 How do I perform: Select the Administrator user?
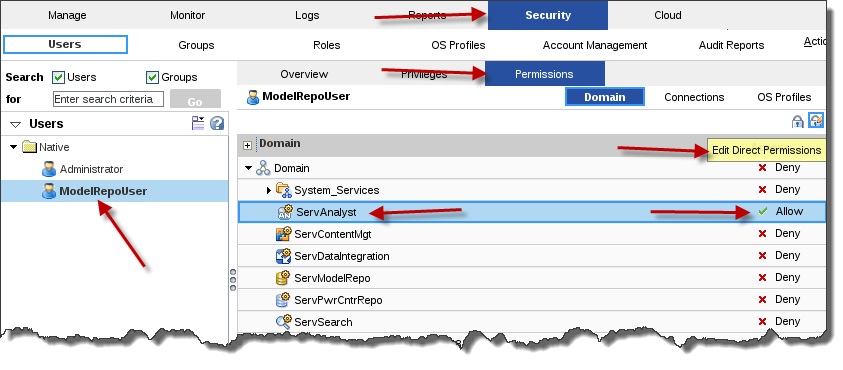[x=91, y=169]
